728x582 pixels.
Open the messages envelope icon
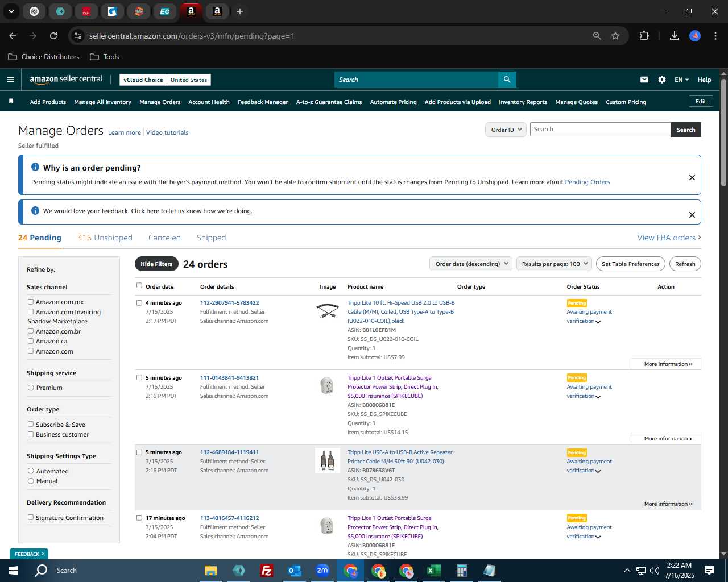pos(644,80)
